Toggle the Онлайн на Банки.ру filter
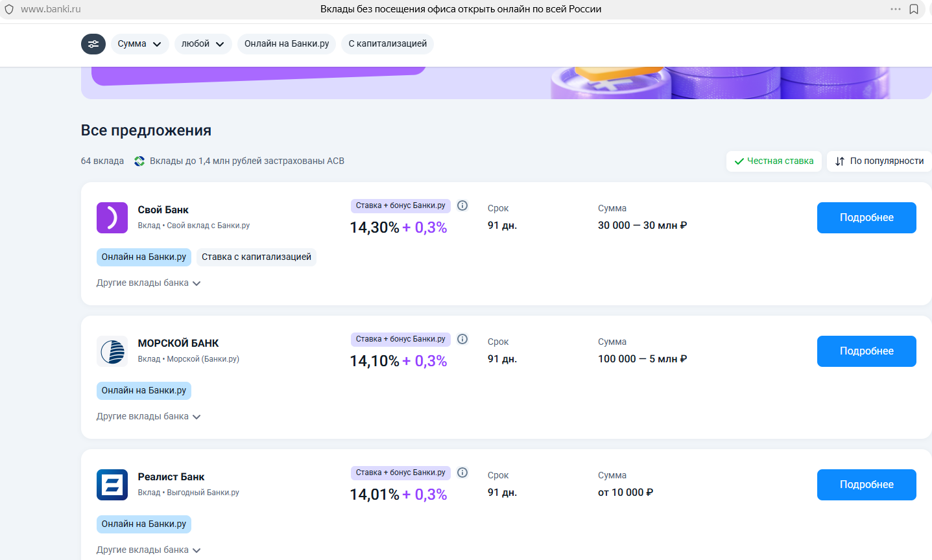 287,44
